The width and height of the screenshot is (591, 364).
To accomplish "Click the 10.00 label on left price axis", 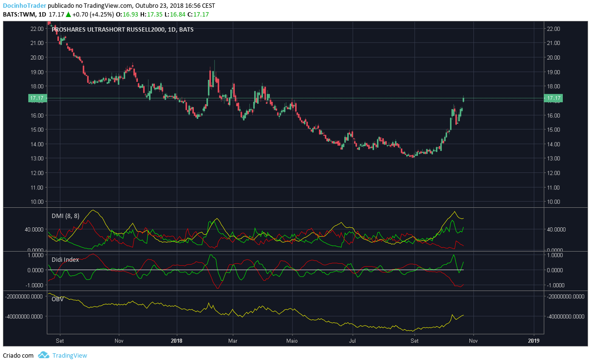I will (x=37, y=202).
